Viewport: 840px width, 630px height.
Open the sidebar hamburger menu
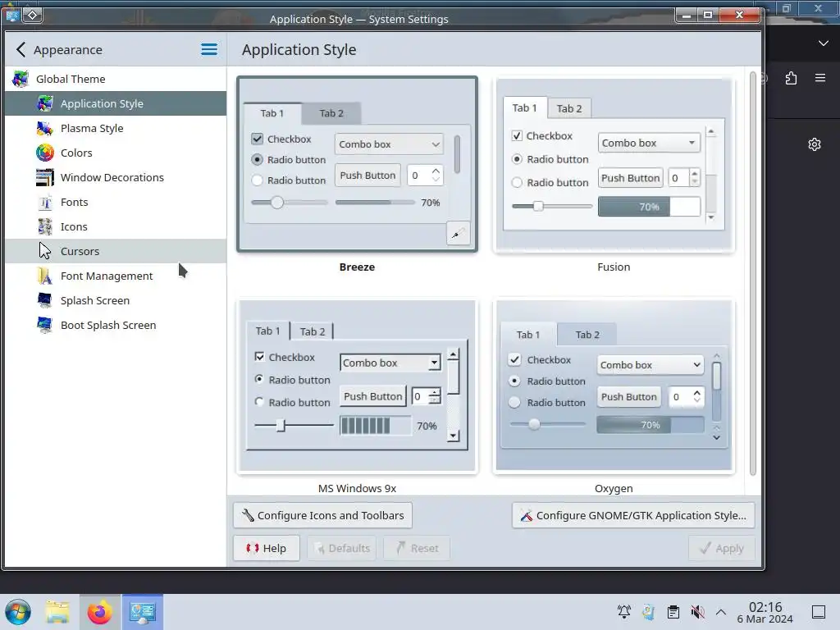[x=209, y=50]
